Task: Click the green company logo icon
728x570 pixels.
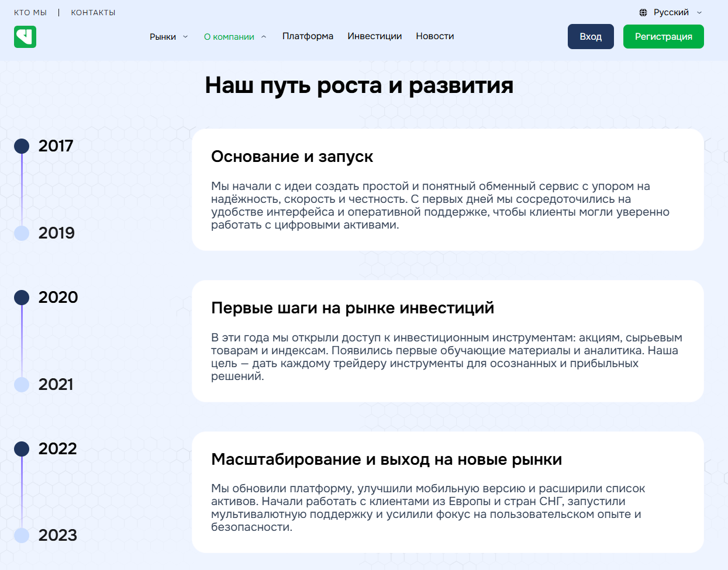Action: tap(25, 37)
